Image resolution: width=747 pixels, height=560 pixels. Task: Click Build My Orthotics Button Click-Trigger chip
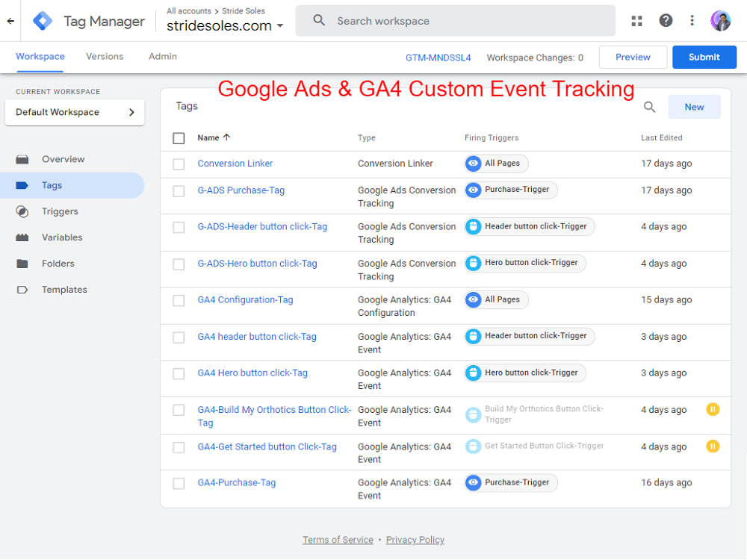click(535, 414)
